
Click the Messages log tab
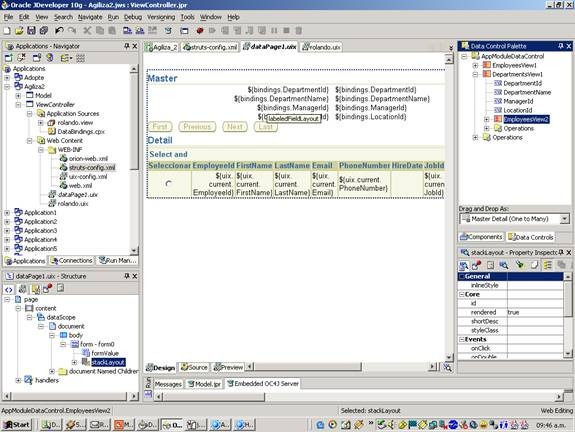[168, 384]
